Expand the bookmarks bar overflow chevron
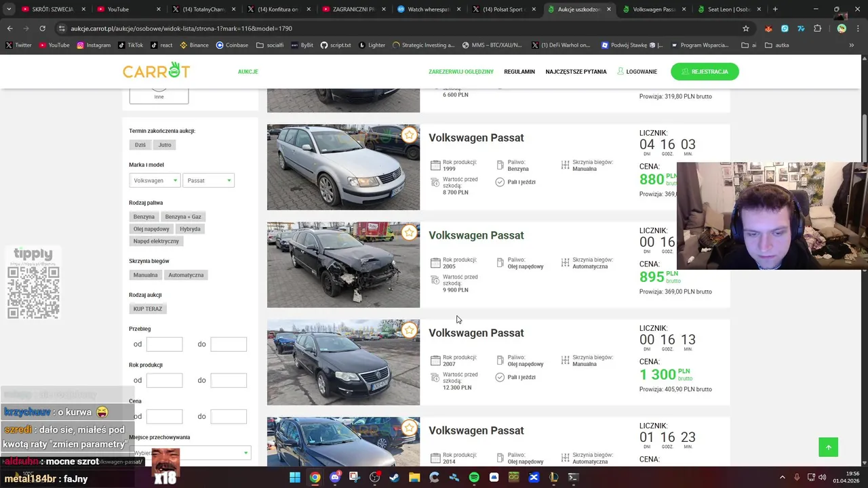This screenshot has height=488, width=868. (852, 45)
